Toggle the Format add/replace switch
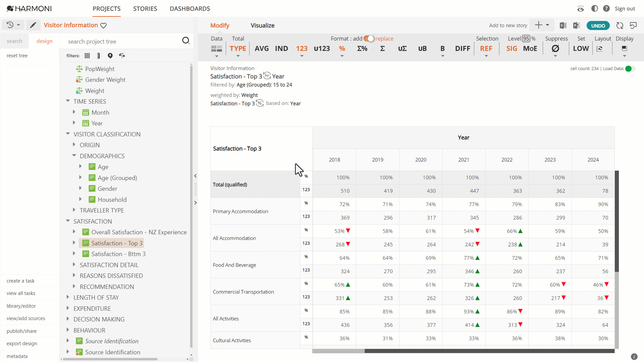Image resolution: width=644 pixels, height=362 pixels. pos(369,39)
